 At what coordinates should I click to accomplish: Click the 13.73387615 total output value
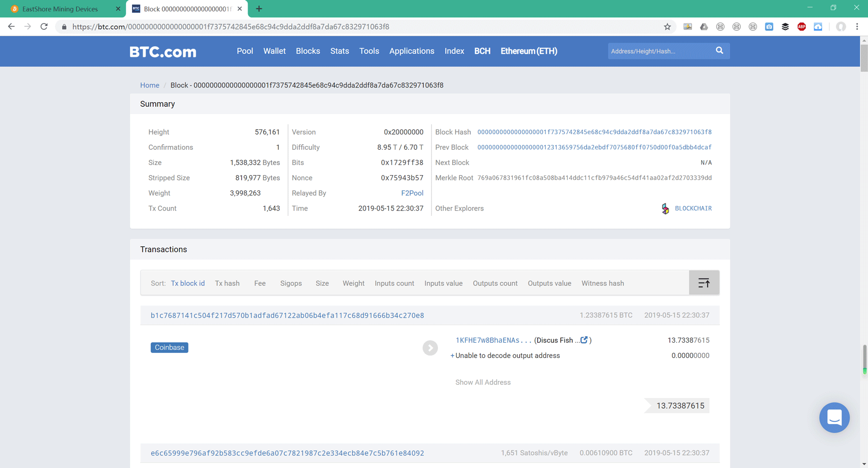point(680,406)
